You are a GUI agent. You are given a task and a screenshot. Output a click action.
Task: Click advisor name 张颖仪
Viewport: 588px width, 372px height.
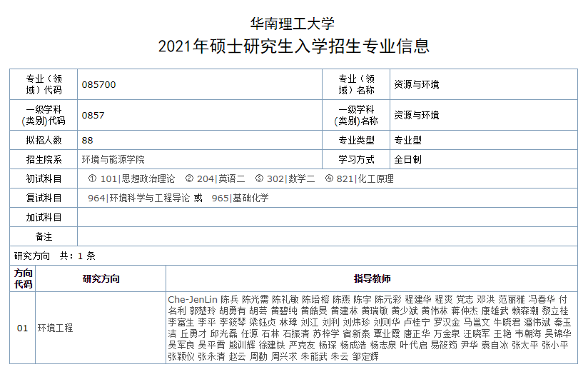coord(181,356)
